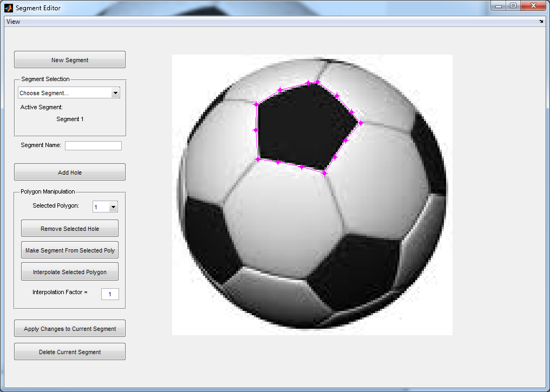Open the Choose Segment dropdown
550x392 pixels.
[x=69, y=93]
